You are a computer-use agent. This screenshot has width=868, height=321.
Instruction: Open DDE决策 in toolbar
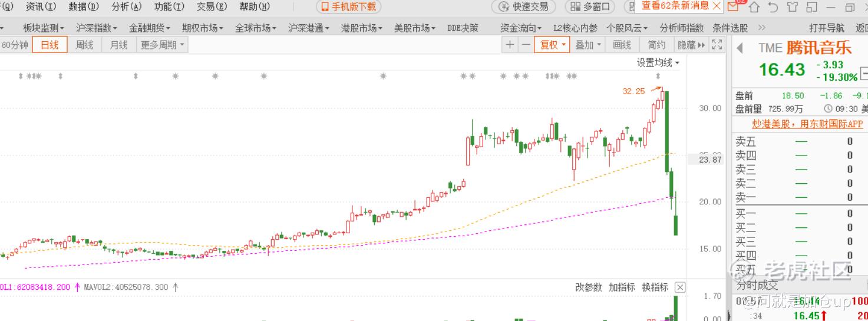tap(463, 28)
